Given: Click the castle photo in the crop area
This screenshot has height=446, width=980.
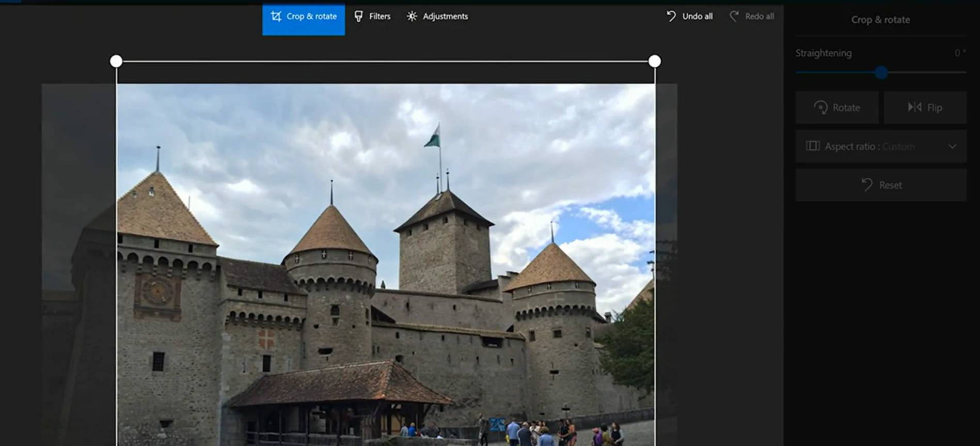Looking at the screenshot, I should 386,265.
